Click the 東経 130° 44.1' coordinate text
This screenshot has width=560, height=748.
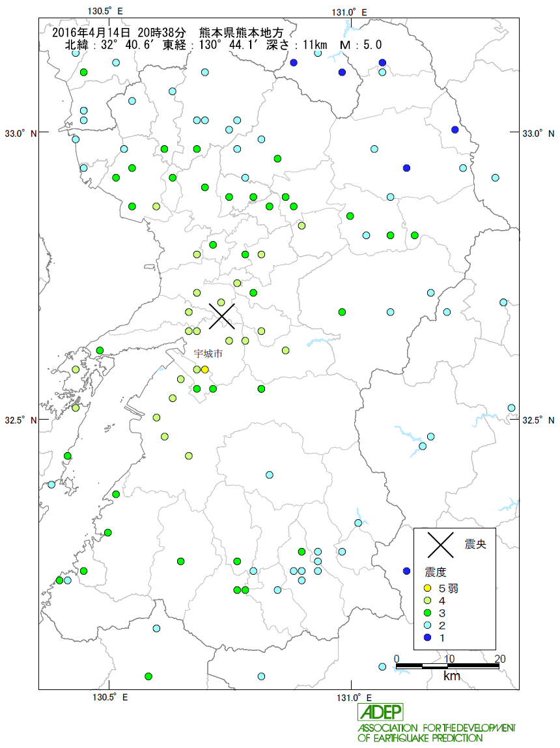pos(211,45)
